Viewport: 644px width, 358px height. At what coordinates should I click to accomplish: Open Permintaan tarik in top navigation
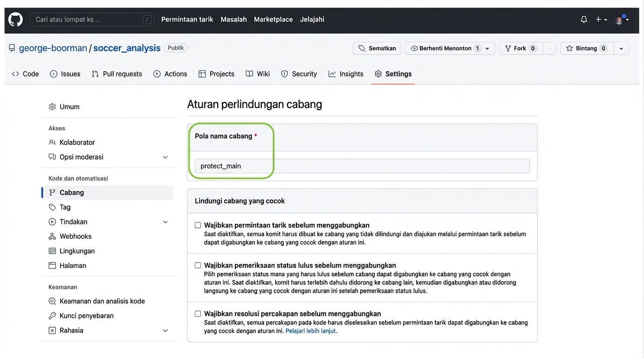[x=187, y=20]
